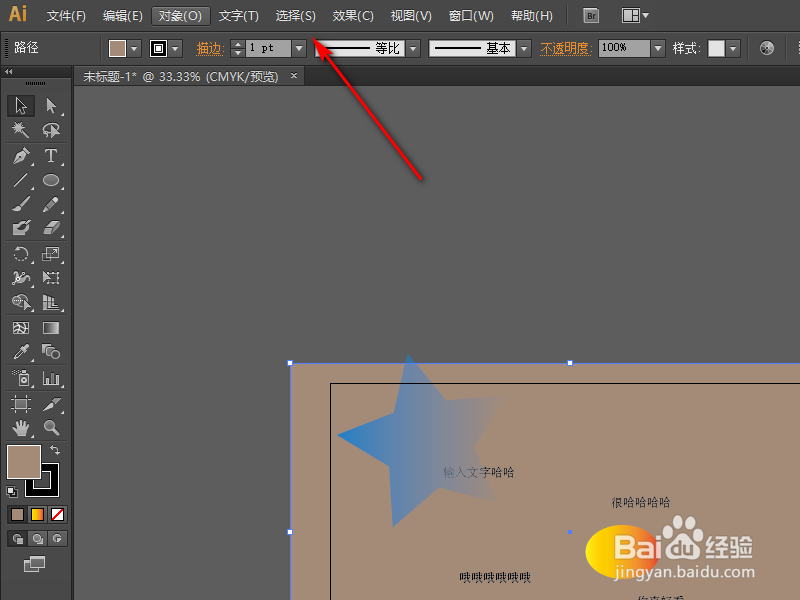
Task: Choose the Lasso tool
Action: pos(51,130)
